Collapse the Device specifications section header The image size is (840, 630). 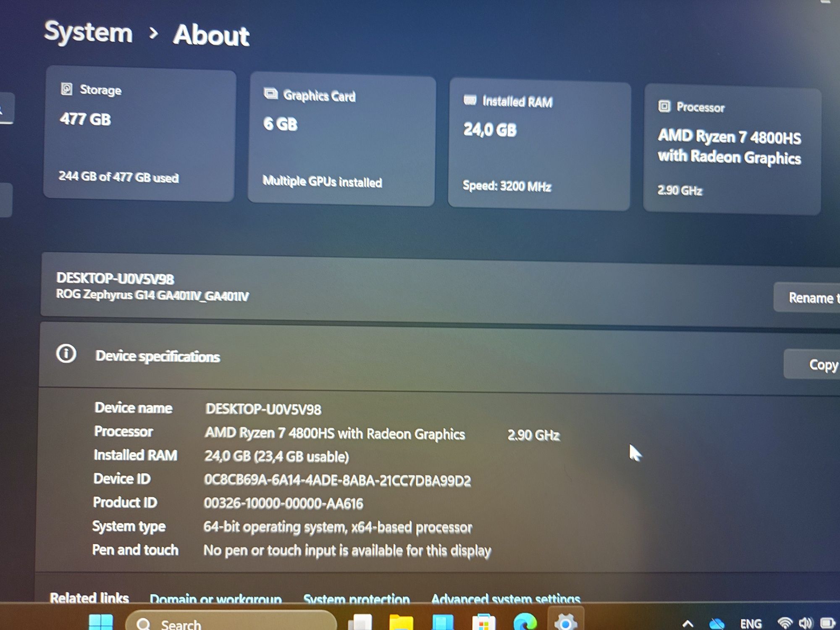439,358
